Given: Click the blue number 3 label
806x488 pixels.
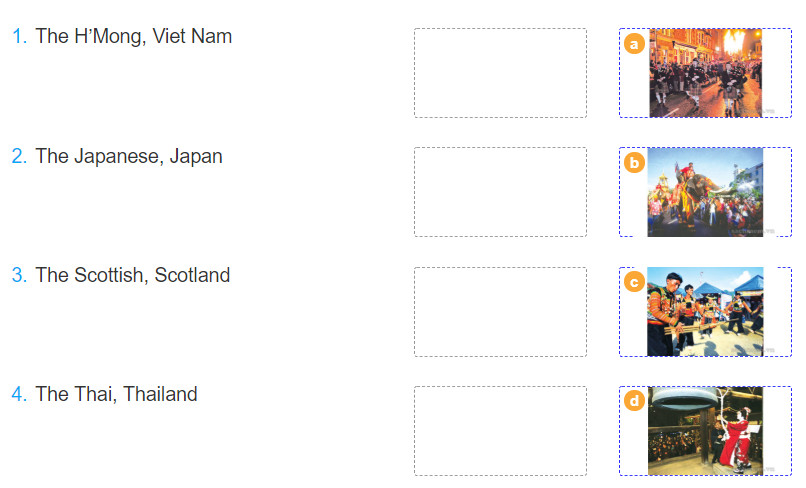Looking at the screenshot, I should [x=19, y=275].
